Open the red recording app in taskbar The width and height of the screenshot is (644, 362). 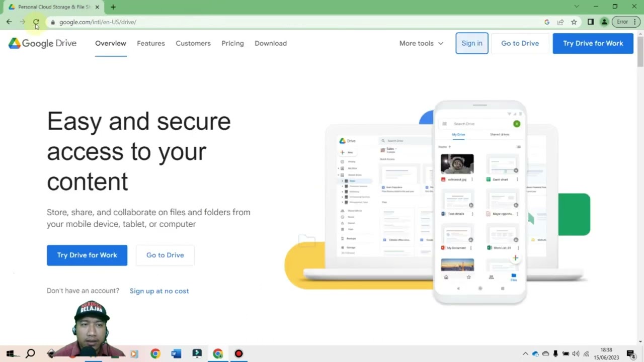coord(238,354)
